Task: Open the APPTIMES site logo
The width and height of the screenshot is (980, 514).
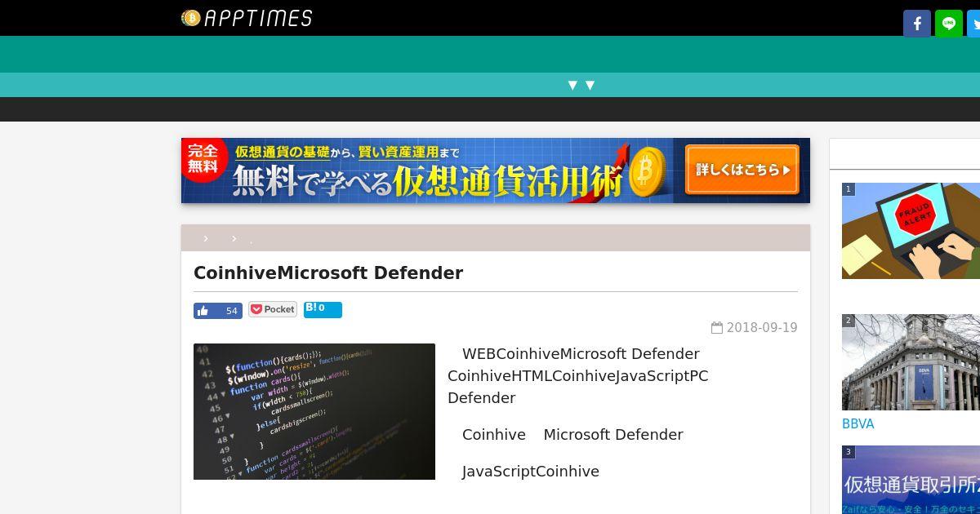Action: point(247,18)
